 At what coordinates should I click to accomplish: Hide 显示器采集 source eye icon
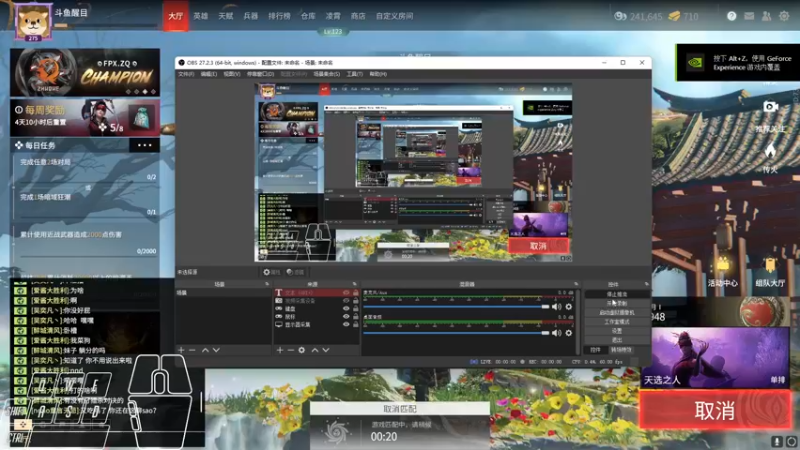346,324
